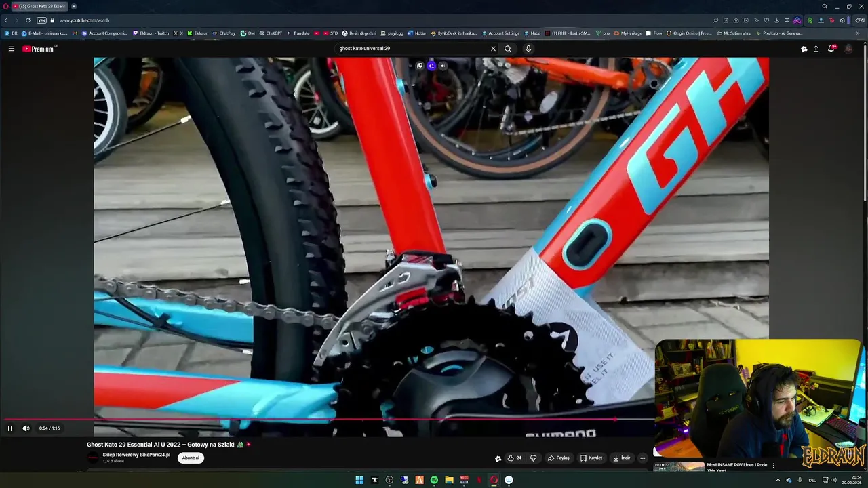Viewport: 868px width, 488px height.
Task: Open Spotify from the taskbar
Action: (x=434, y=480)
